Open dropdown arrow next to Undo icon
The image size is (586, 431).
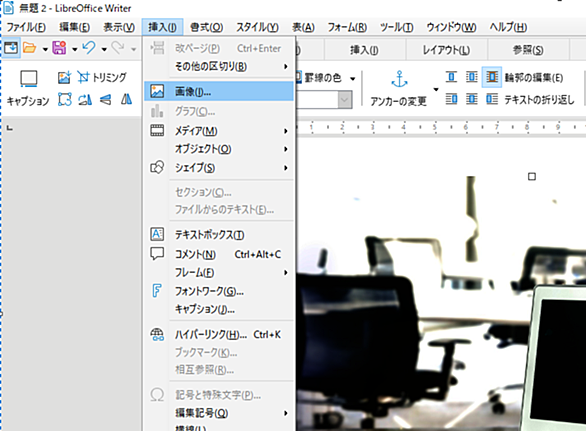[x=104, y=49]
